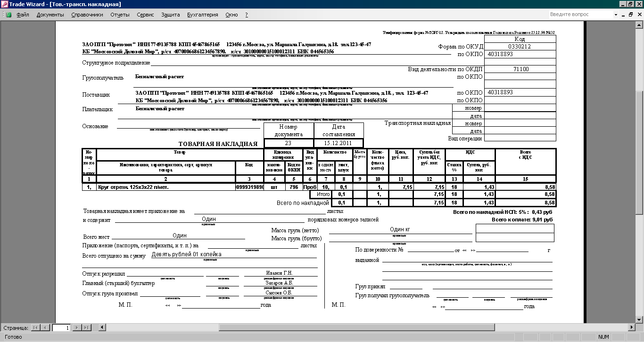The height and width of the screenshot is (342, 644).
Task: Click the 'Форма по ОКУД' label
Action: [461, 47]
